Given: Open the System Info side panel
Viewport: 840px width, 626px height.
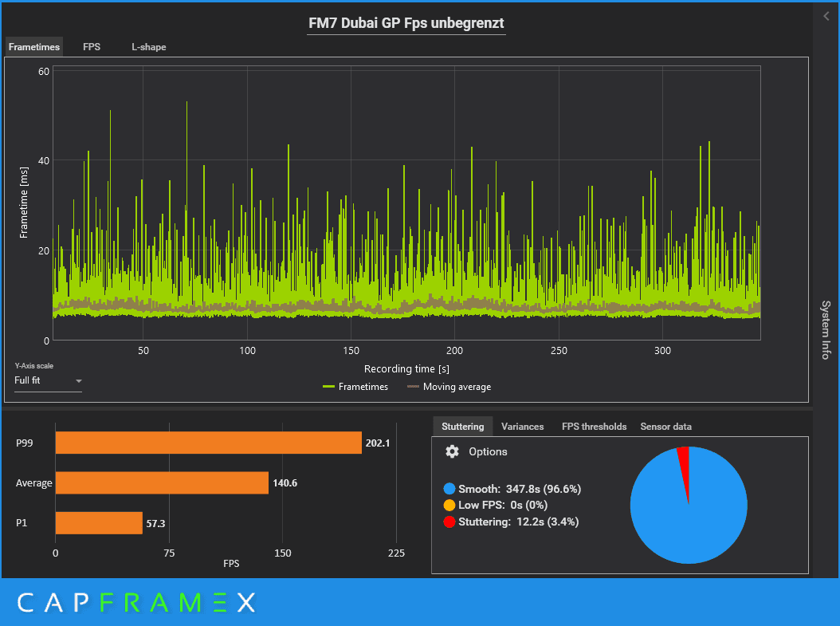Looking at the screenshot, I should (x=826, y=329).
